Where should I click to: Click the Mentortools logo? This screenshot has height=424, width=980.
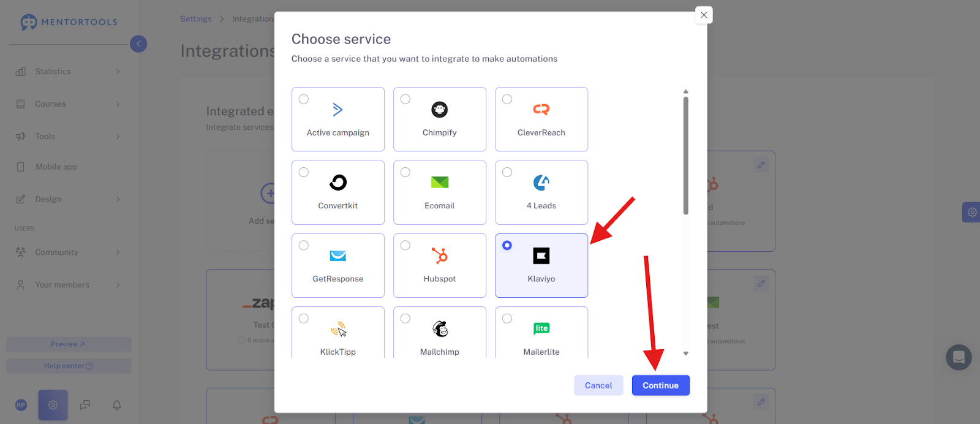69,22
